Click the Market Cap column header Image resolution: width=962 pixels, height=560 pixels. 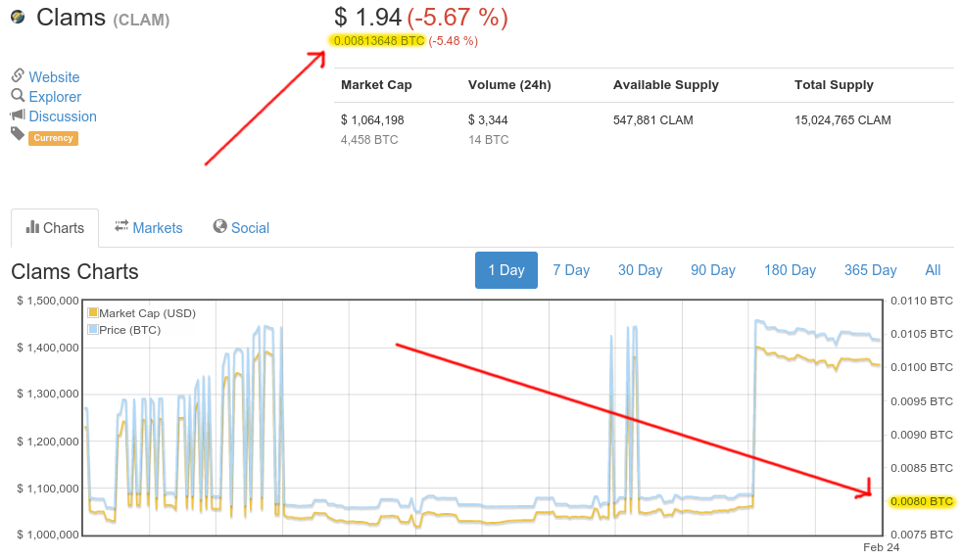(x=376, y=85)
